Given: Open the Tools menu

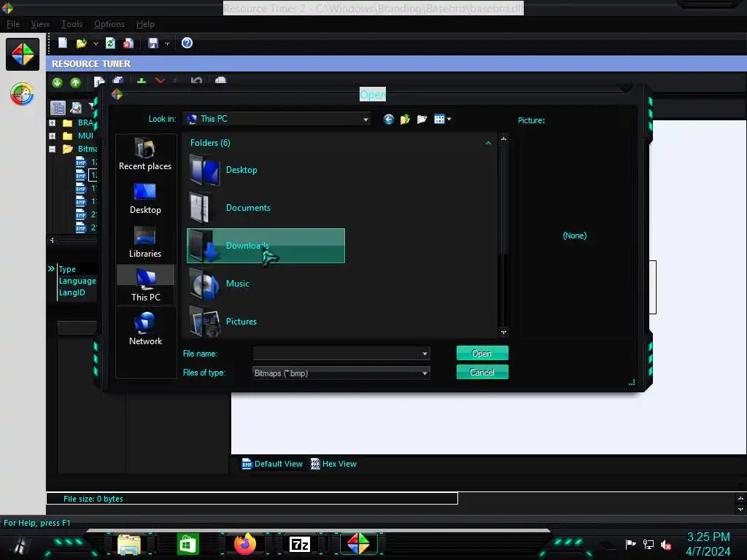Looking at the screenshot, I should point(72,24).
